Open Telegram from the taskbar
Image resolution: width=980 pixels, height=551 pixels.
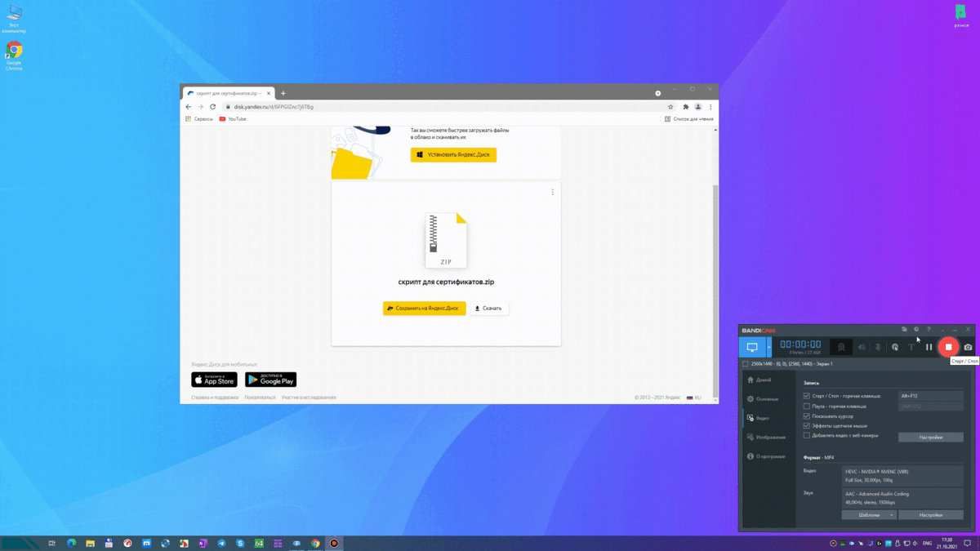coord(221,543)
